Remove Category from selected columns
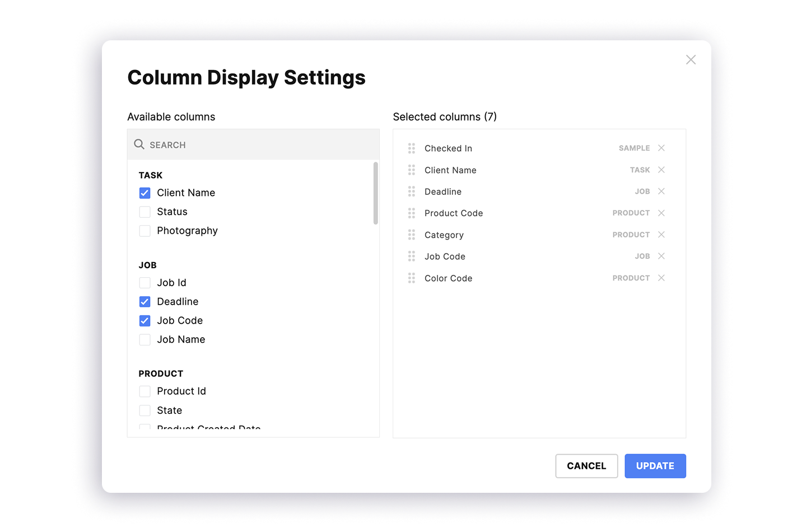The image size is (811, 532). point(661,235)
